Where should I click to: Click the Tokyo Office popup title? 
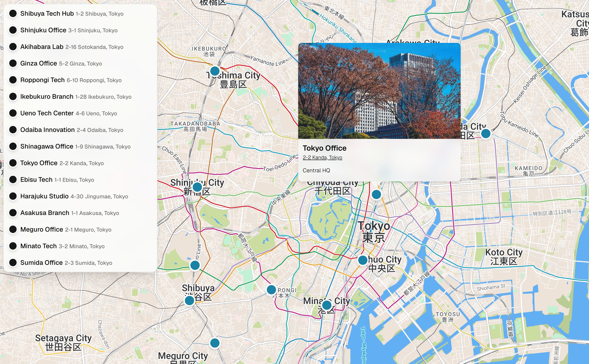(324, 148)
